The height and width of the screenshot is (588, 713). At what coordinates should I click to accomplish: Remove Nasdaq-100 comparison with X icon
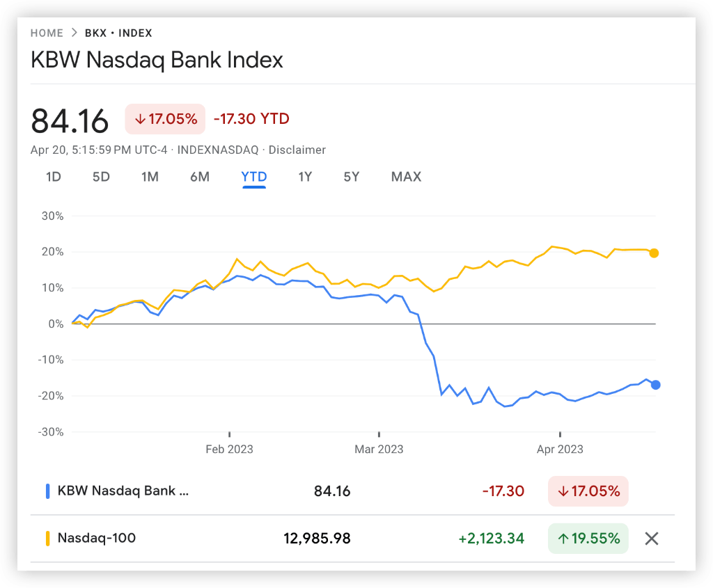pyautogui.click(x=651, y=538)
